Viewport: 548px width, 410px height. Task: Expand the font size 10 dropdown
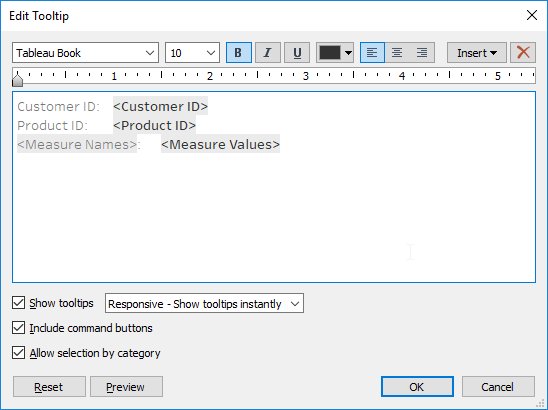pyautogui.click(x=192, y=53)
